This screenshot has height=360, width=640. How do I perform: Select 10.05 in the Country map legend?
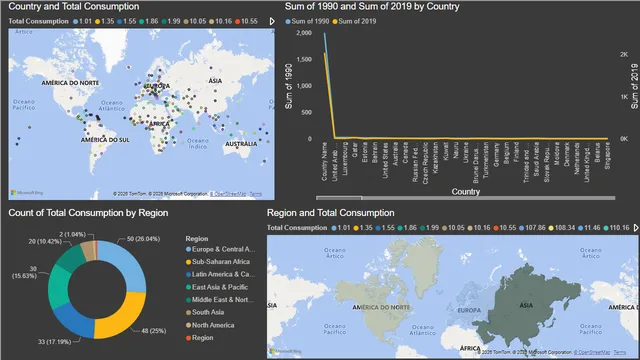pyautogui.click(x=195, y=21)
